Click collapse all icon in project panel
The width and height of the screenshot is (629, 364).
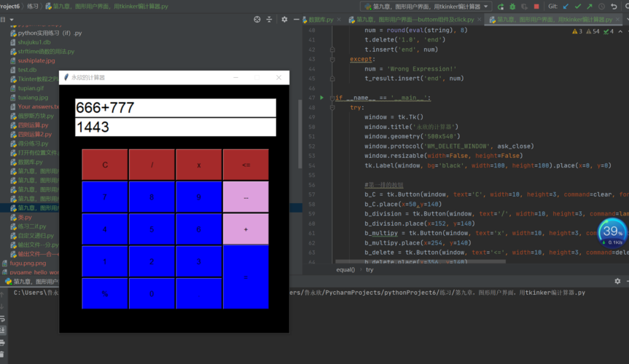point(269,19)
